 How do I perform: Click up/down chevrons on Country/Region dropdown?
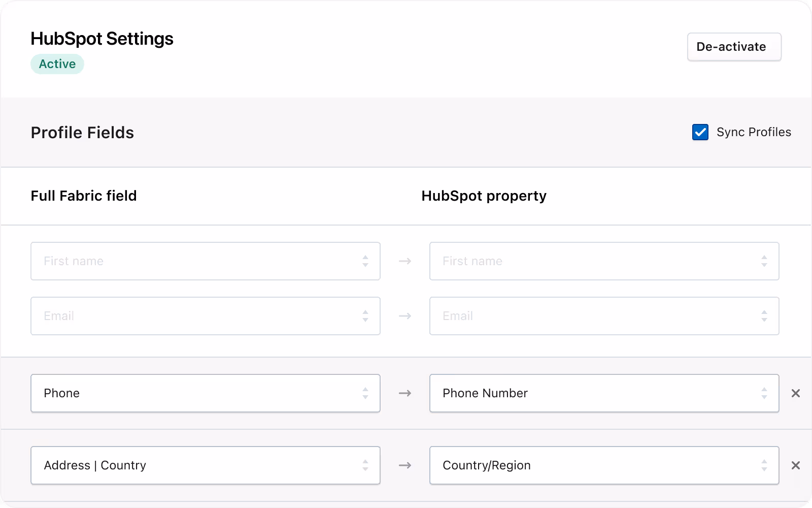(x=764, y=465)
